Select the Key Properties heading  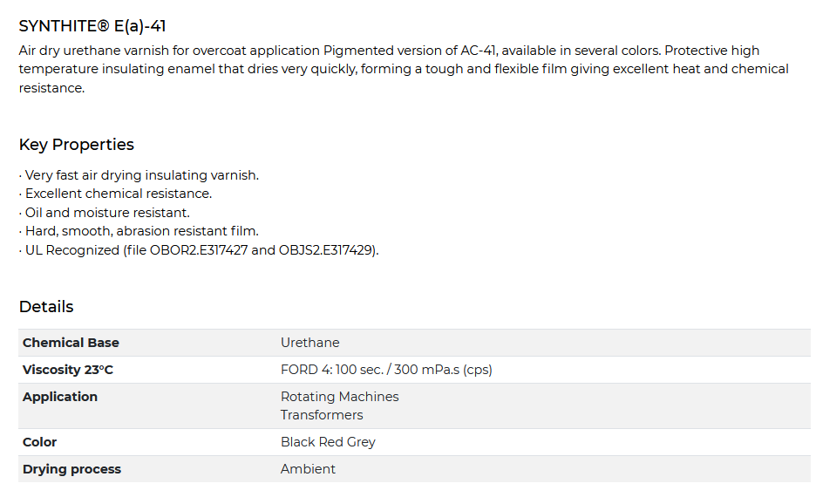(x=77, y=145)
